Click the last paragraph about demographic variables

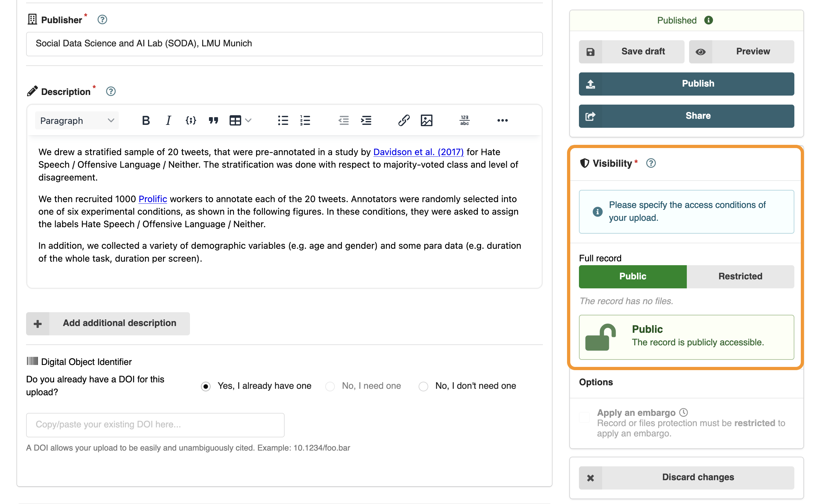279,252
